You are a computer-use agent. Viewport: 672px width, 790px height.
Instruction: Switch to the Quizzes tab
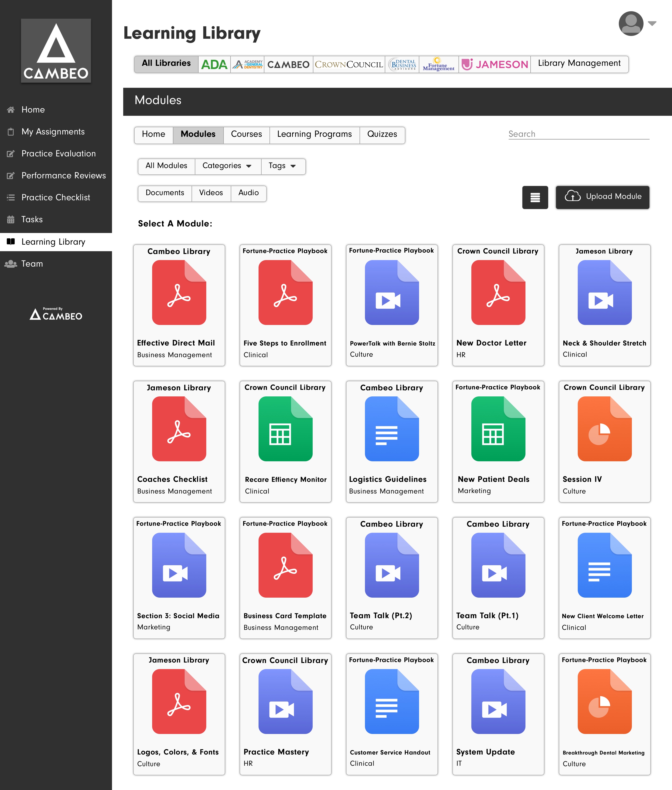(x=382, y=134)
